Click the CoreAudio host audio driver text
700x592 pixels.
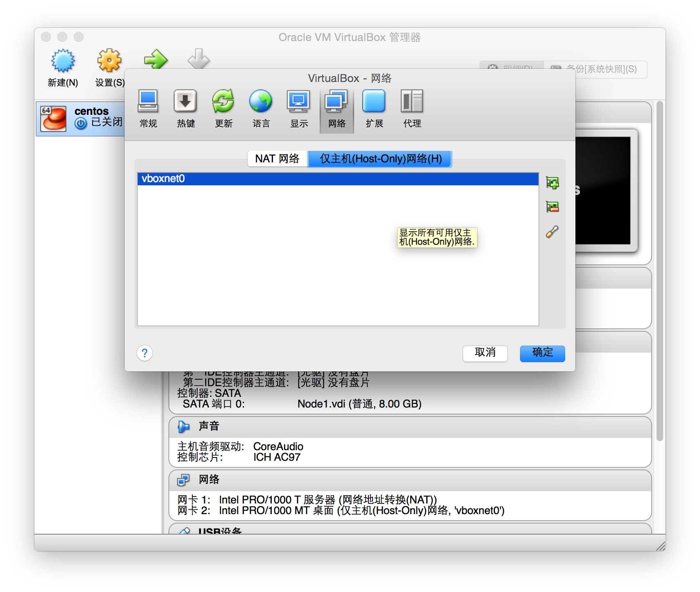click(x=278, y=446)
